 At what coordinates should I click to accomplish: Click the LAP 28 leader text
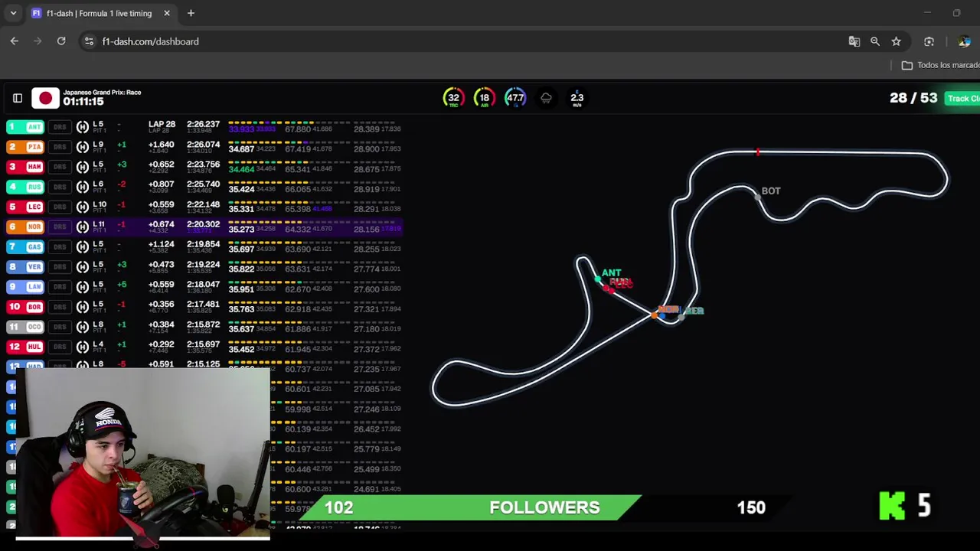pos(162,124)
